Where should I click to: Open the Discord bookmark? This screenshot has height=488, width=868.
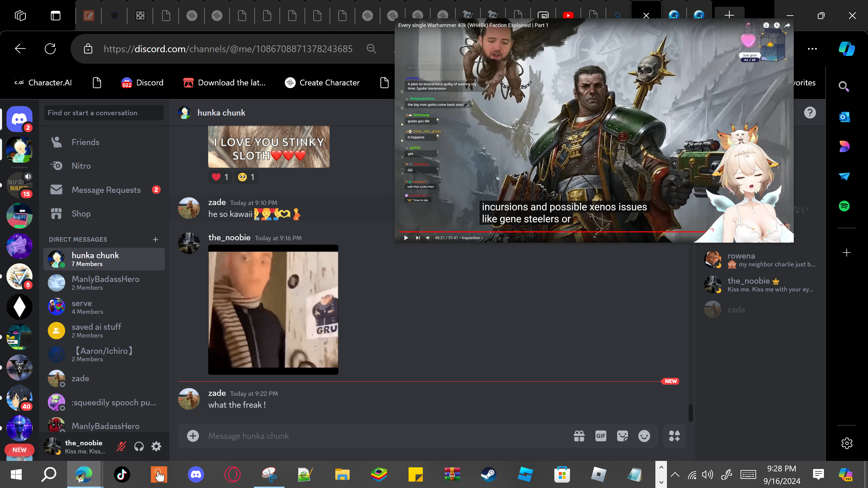(142, 83)
